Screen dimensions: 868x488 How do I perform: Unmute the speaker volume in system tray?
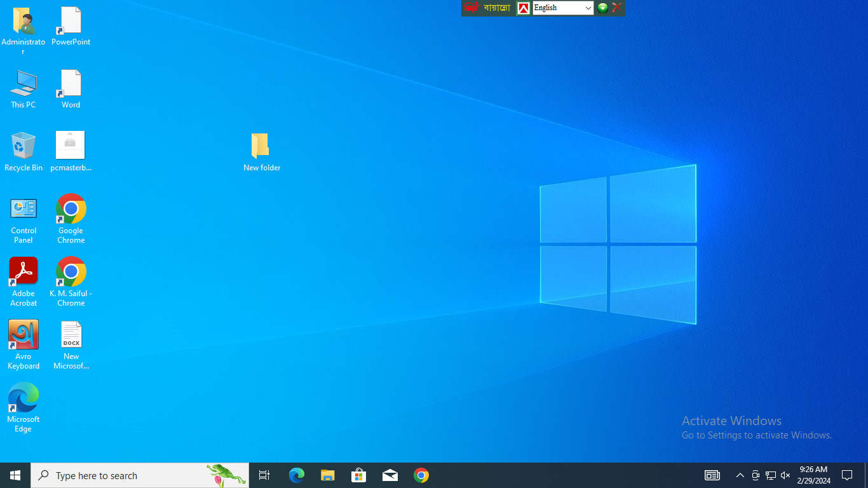click(785, 475)
